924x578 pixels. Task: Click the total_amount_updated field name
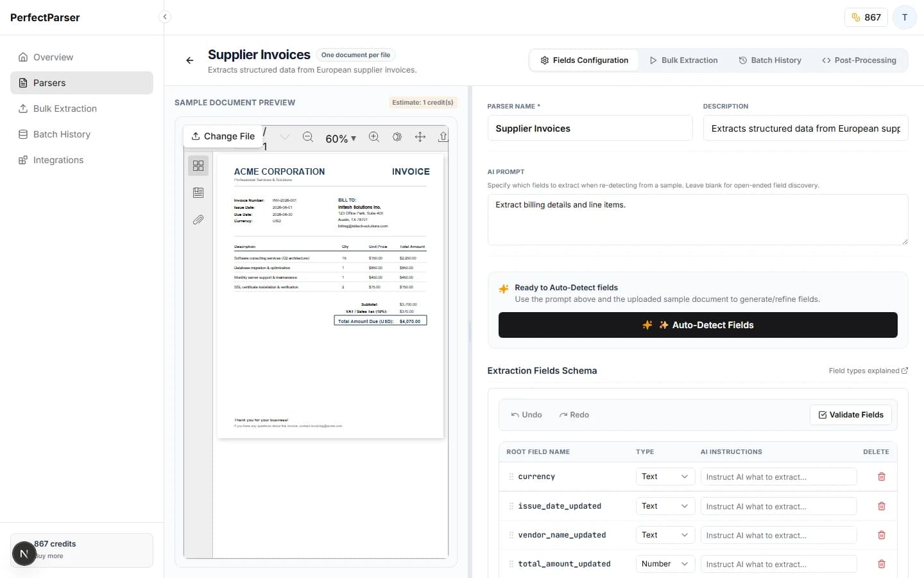(564, 564)
